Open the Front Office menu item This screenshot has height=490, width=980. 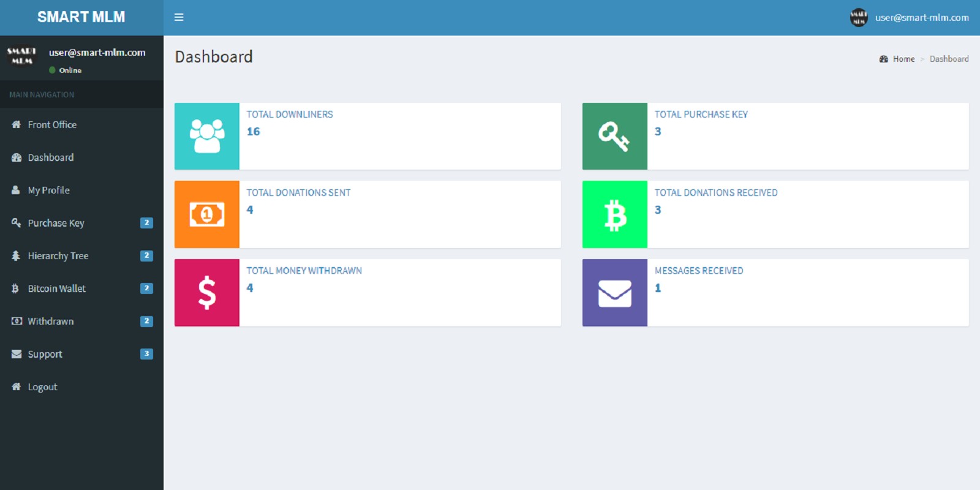(x=81, y=124)
